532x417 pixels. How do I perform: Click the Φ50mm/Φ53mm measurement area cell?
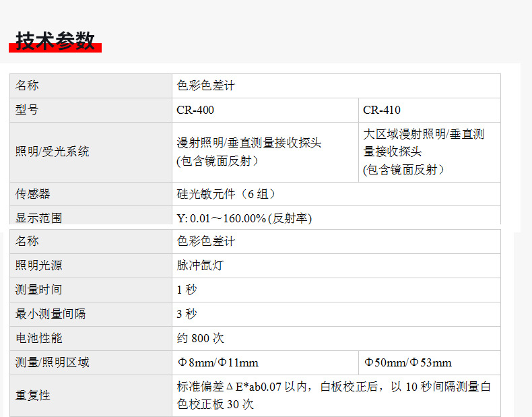click(x=430, y=362)
